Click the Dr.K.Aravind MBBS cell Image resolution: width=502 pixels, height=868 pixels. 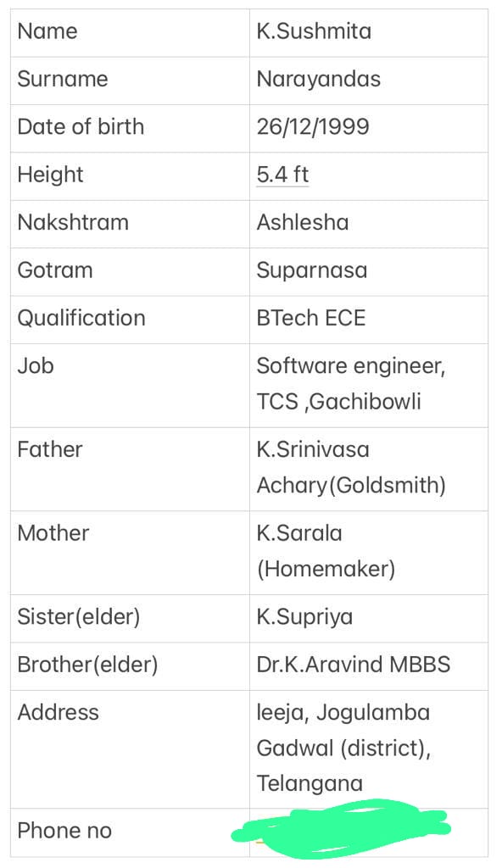click(369, 666)
